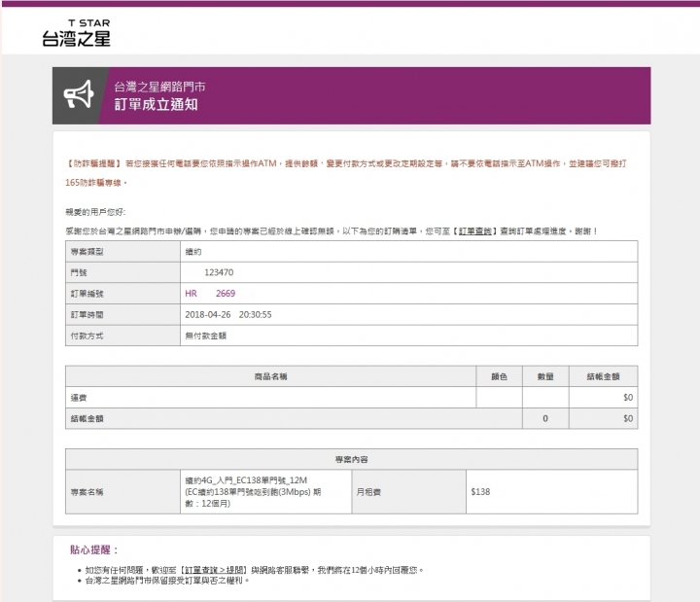Click the 商品名稱 column header
The image size is (700, 602).
point(270,376)
